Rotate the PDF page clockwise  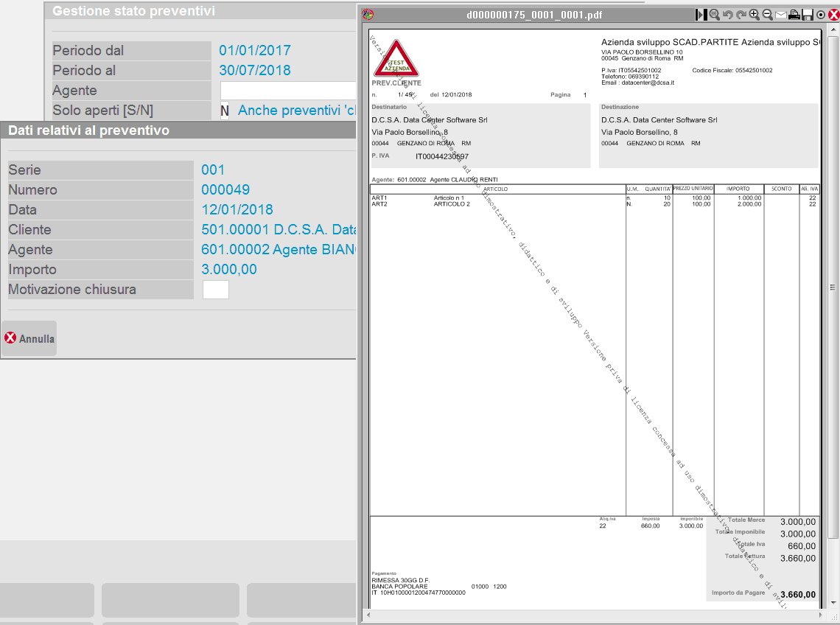tap(741, 15)
